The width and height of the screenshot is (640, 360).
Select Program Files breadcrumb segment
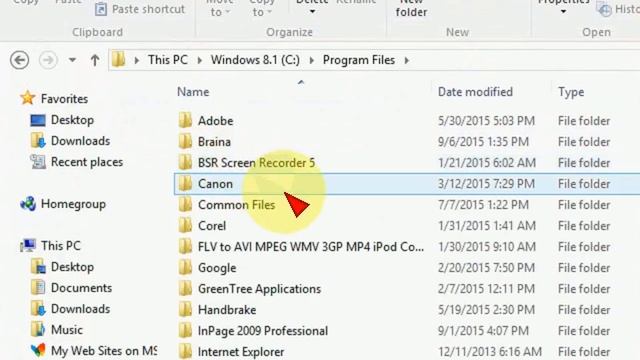tap(359, 60)
